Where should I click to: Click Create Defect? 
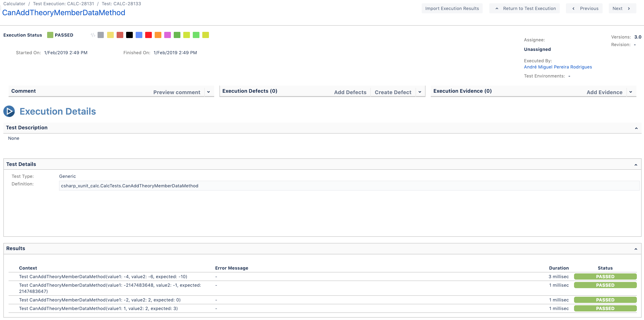(x=393, y=92)
